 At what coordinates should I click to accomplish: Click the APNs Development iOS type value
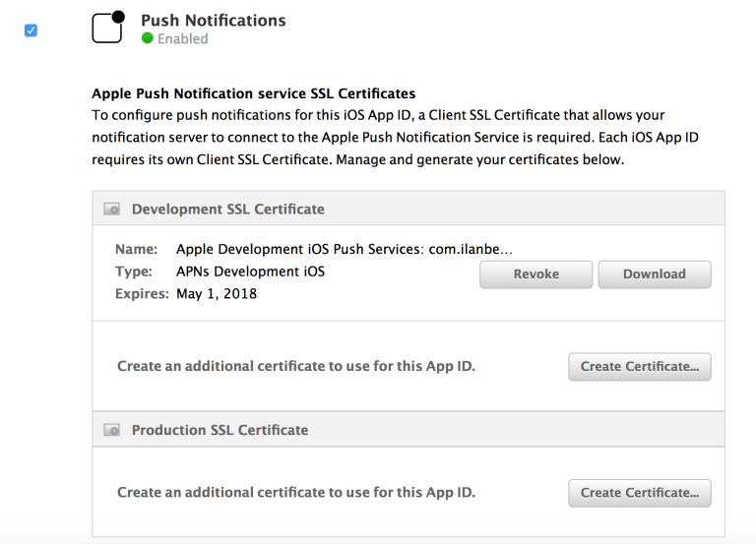250,272
